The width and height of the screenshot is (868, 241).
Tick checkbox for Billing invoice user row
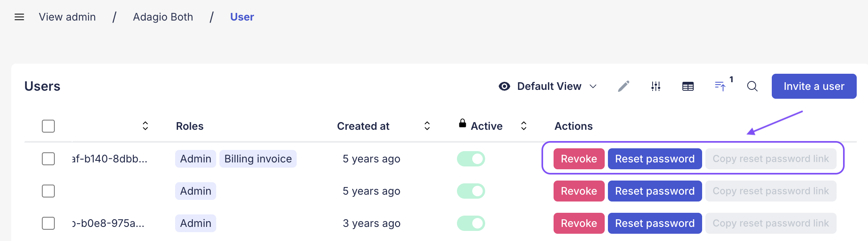(x=48, y=159)
